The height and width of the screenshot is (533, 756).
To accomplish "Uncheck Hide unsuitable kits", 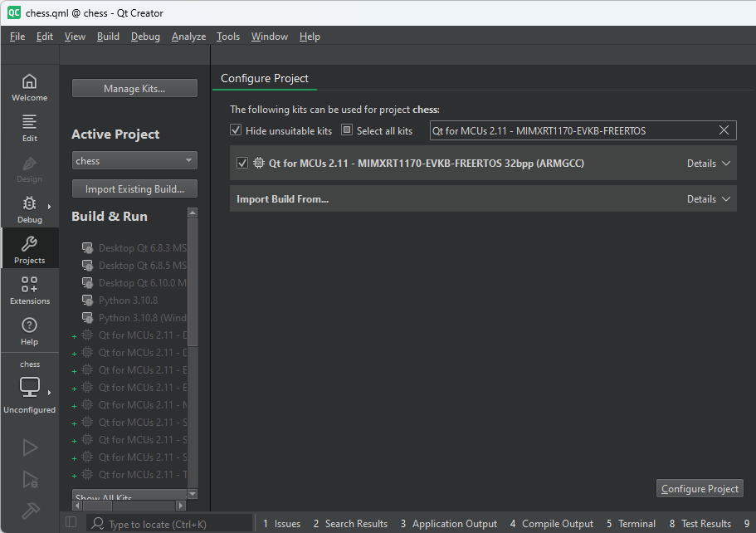I will click(x=236, y=130).
